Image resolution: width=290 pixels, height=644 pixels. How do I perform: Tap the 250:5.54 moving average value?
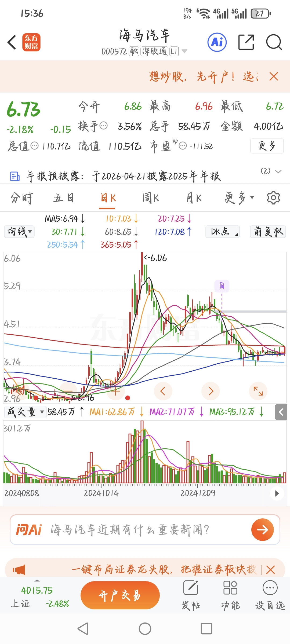66,244
